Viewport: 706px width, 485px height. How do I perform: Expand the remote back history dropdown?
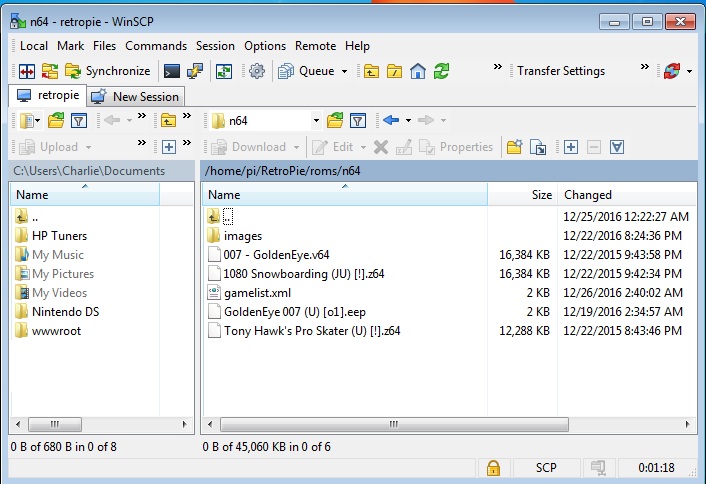click(408, 120)
